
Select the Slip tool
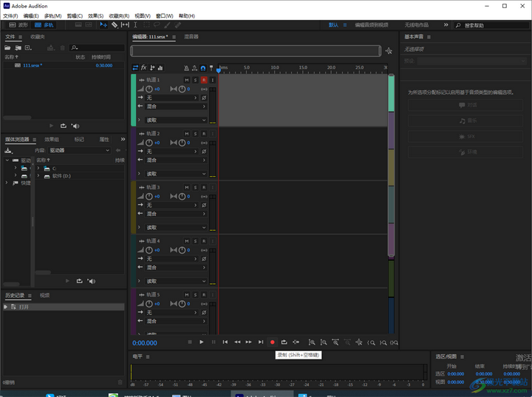point(125,25)
